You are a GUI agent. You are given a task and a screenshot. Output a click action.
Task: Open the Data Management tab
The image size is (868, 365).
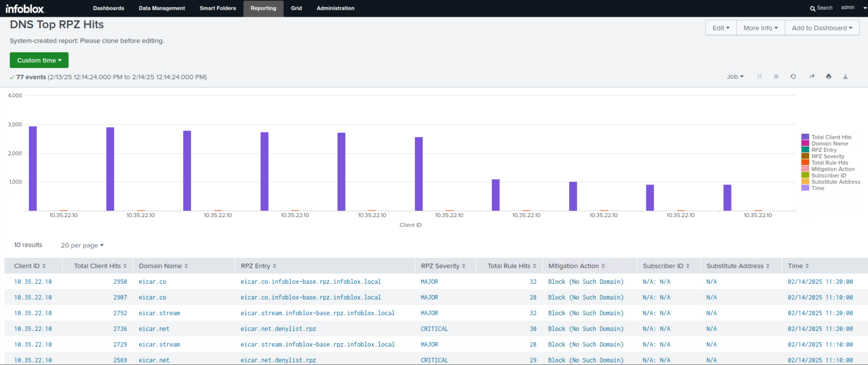162,8
